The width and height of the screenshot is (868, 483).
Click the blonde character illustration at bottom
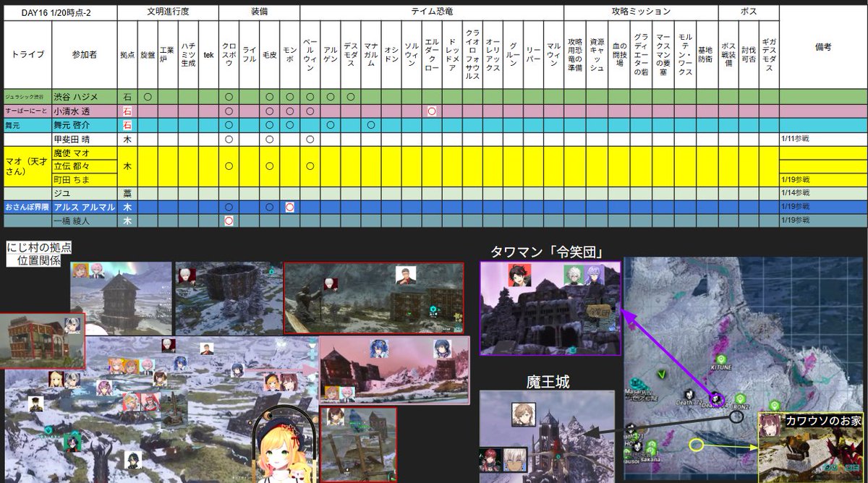[283, 445]
